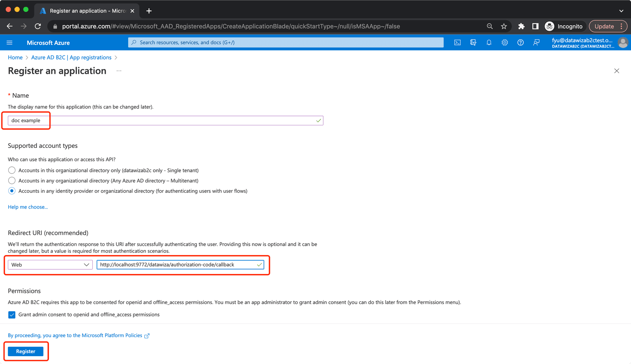
Task: Go to Home breadcrumb
Action: point(15,58)
